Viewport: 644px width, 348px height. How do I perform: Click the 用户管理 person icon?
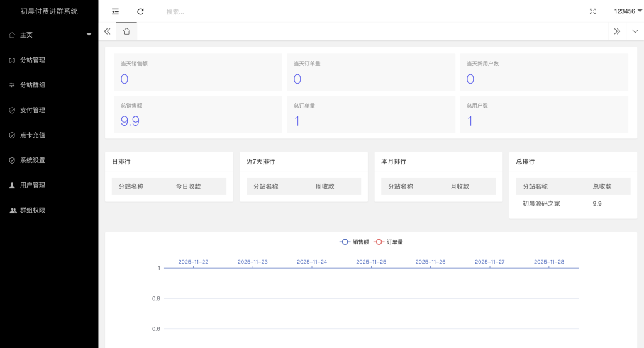(x=13, y=185)
